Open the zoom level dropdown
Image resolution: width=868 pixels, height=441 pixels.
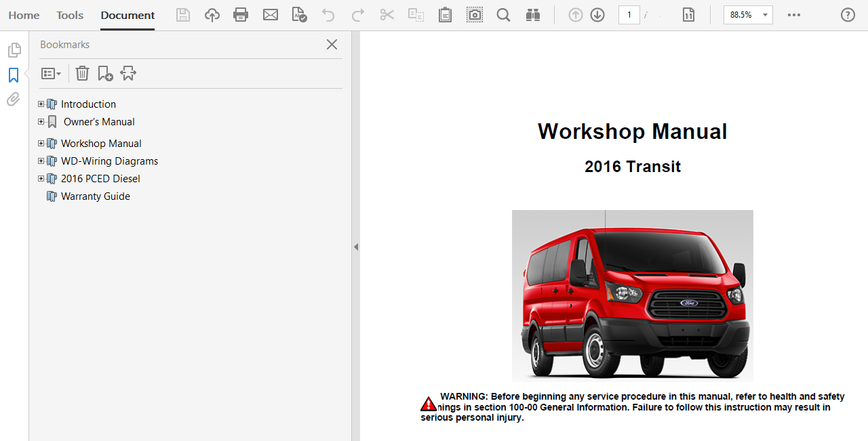click(x=765, y=15)
